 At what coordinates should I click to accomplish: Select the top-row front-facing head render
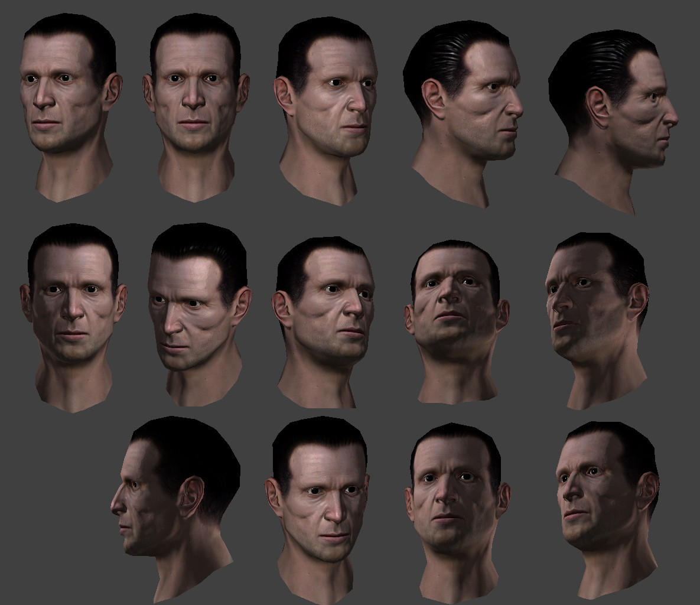click(196, 108)
